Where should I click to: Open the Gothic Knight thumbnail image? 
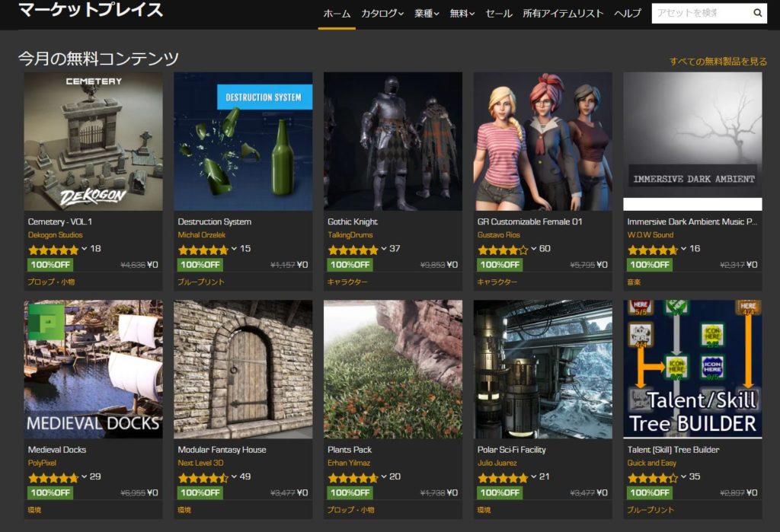(393, 142)
